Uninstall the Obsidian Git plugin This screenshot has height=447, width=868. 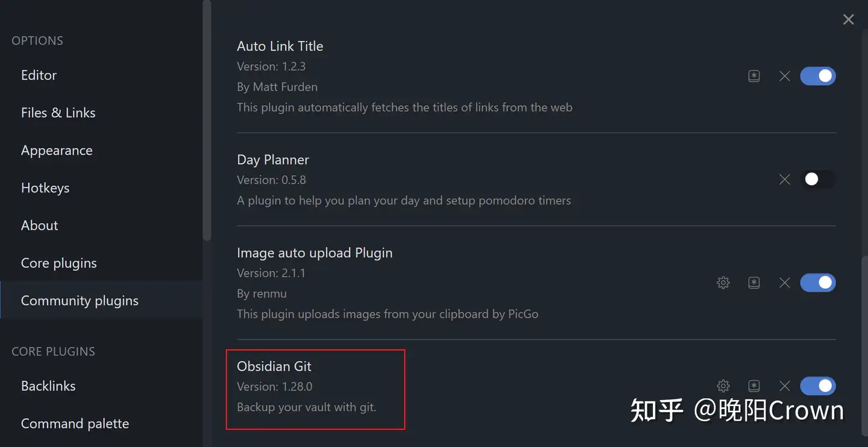(784, 385)
